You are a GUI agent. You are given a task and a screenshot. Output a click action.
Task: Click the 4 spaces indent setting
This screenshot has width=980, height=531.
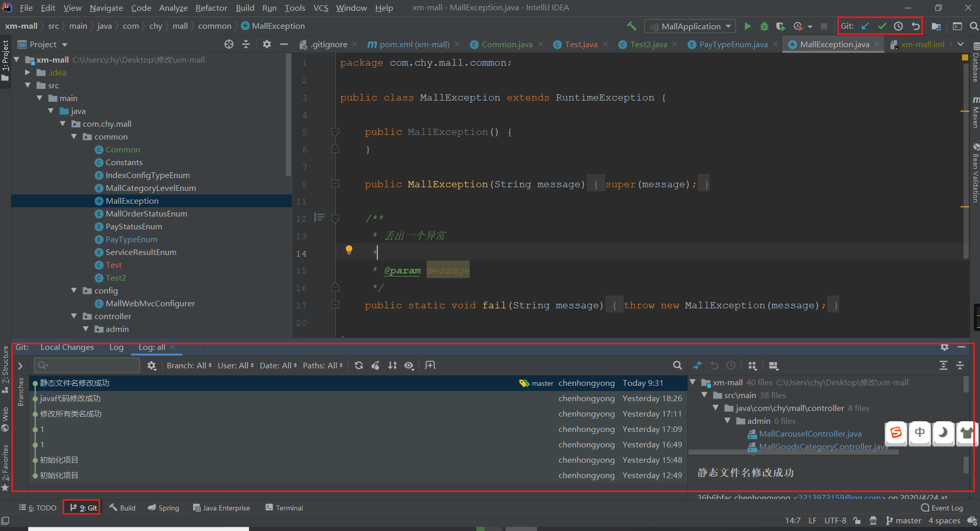[944, 521]
